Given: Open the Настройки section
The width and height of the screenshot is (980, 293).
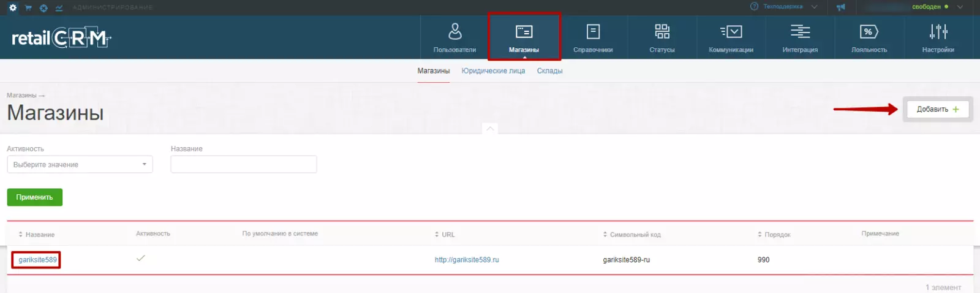Looking at the screenshot, I should (938, 37).
